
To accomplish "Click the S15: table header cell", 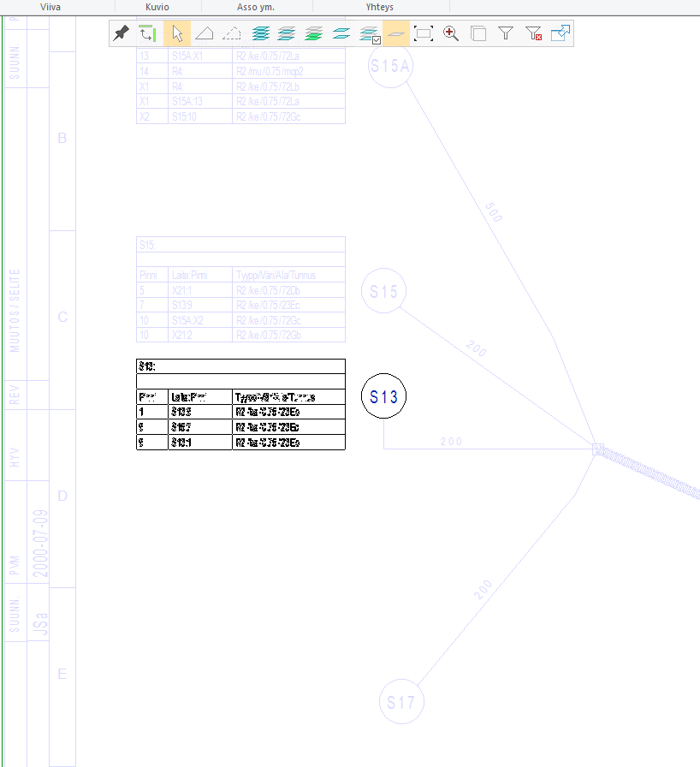I will 240,245.
